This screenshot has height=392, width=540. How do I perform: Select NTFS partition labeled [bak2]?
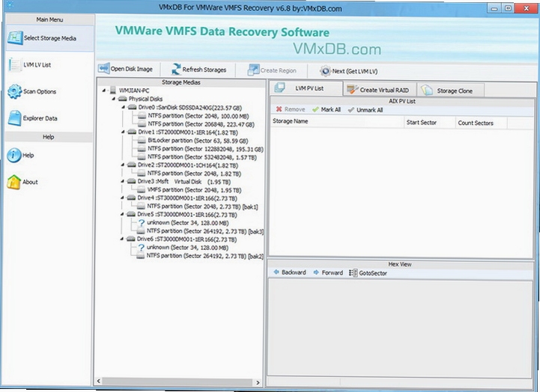pos(204,256)
